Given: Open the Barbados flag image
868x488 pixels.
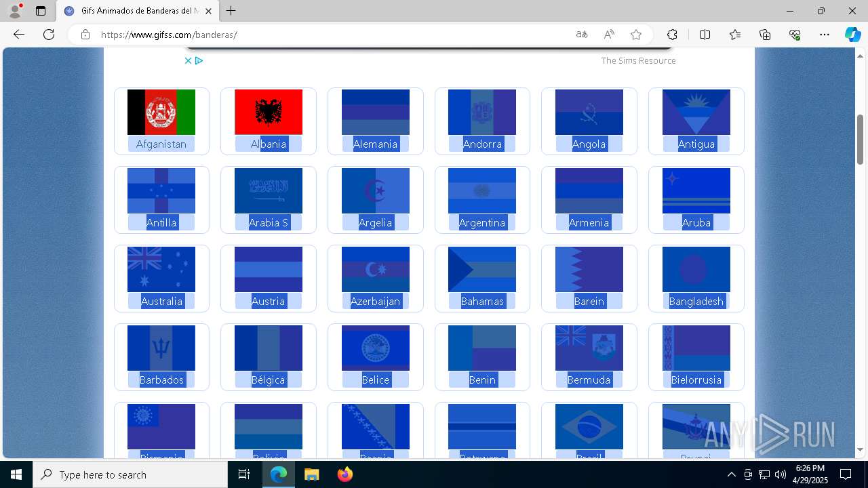Looking at the screenshot, I should [x=161, y=348].
